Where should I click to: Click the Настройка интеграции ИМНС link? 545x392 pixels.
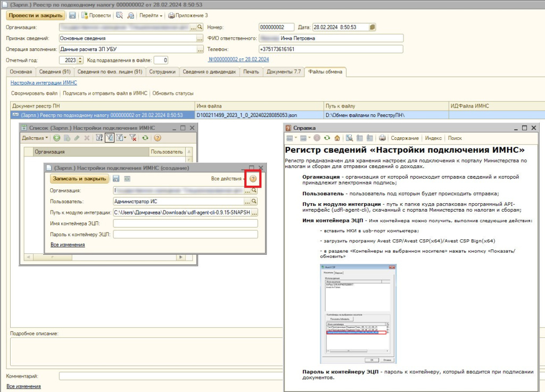pyautogui.click(x=44, y=83)
